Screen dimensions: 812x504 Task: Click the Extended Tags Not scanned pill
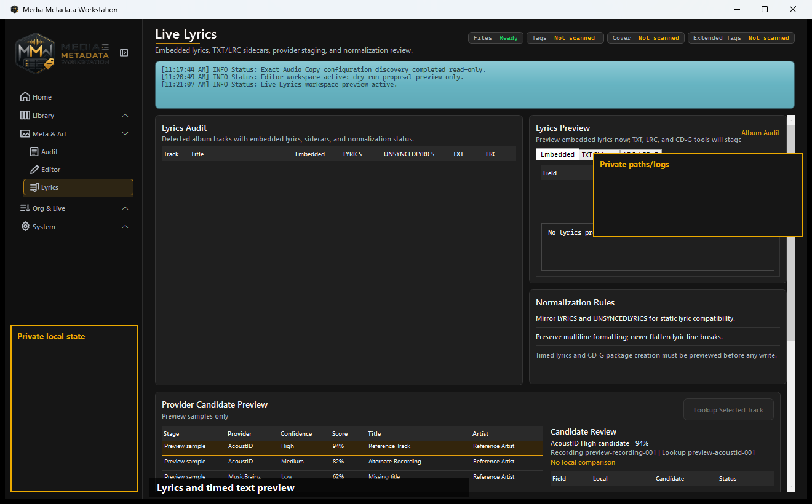(x=741, y=38)
